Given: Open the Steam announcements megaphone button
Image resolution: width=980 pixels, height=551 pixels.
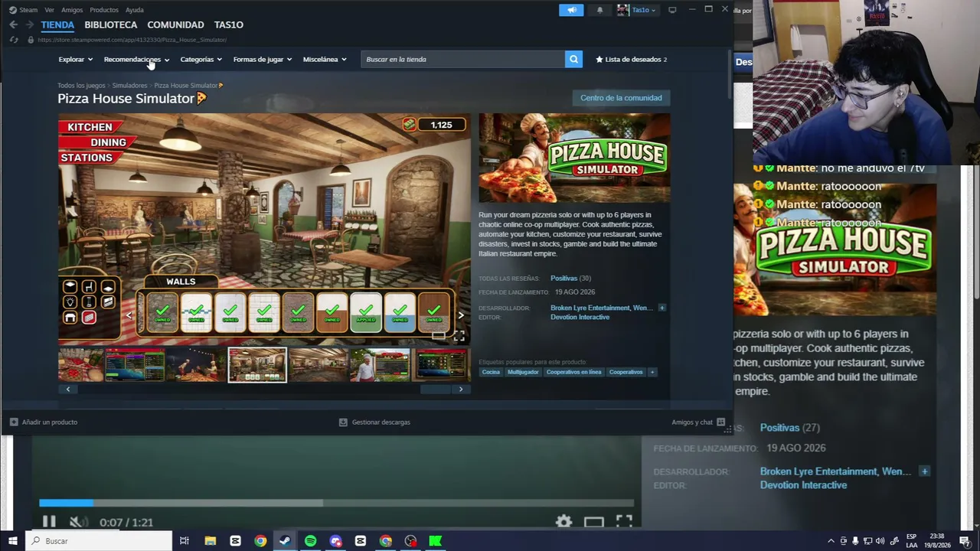Looking at the screenshot, I should pyautogui.click(x=571, y=10).
